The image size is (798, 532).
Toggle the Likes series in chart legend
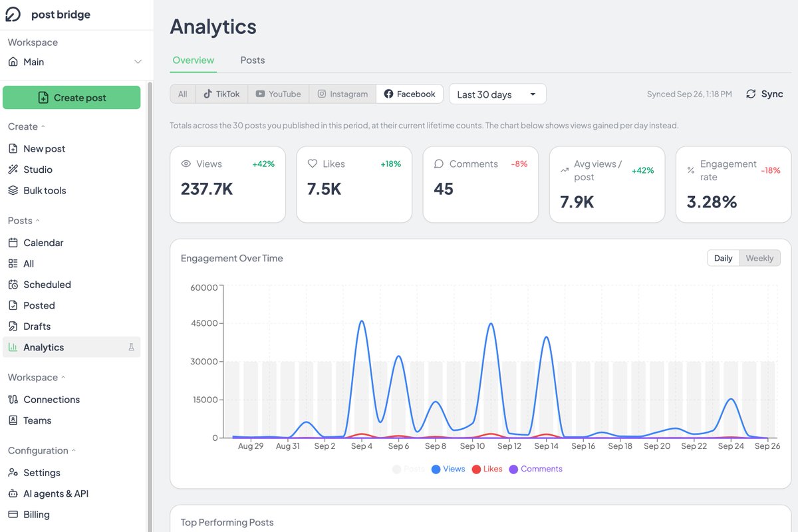[x=487, y=469]
